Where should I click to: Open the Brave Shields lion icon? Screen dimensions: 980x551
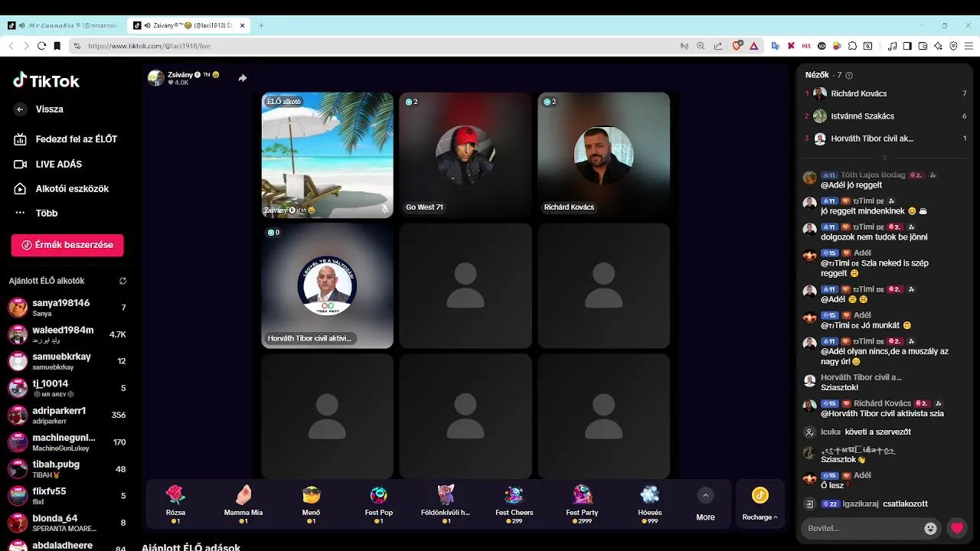(x=737, y=46)
